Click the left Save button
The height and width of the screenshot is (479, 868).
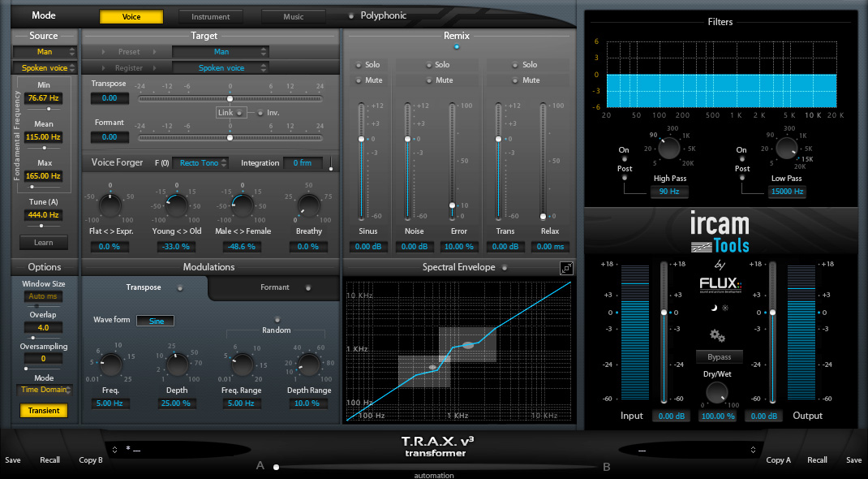click(13, 460)
